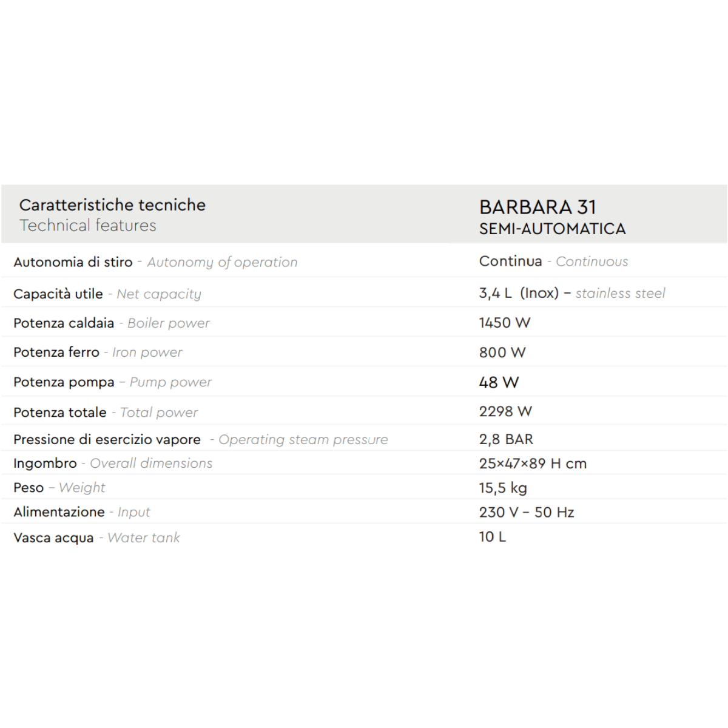
Task: Select the 'Potenza ferro' row label
Action: coord(56,352)
